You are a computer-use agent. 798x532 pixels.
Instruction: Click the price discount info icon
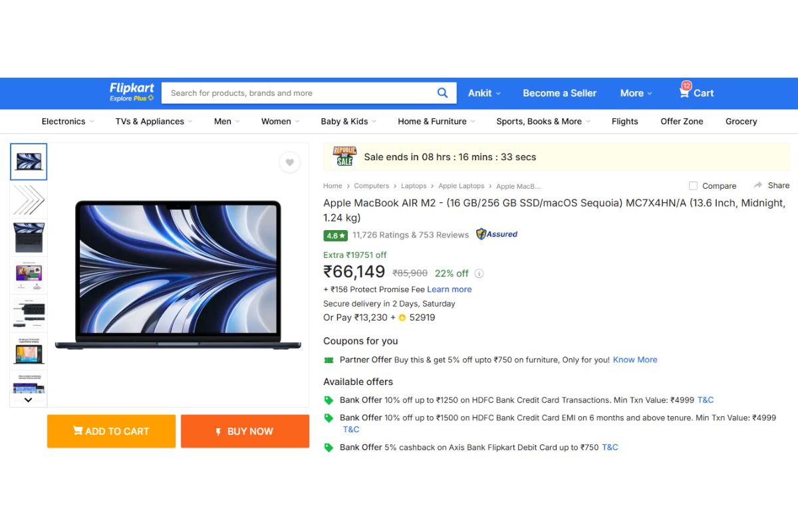pos(479,273)
